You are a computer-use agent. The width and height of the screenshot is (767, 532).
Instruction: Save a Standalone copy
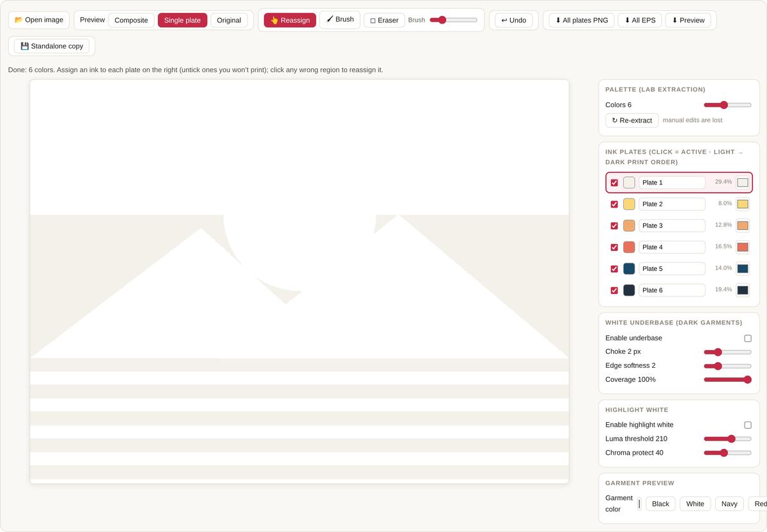[x=52, y=46]
